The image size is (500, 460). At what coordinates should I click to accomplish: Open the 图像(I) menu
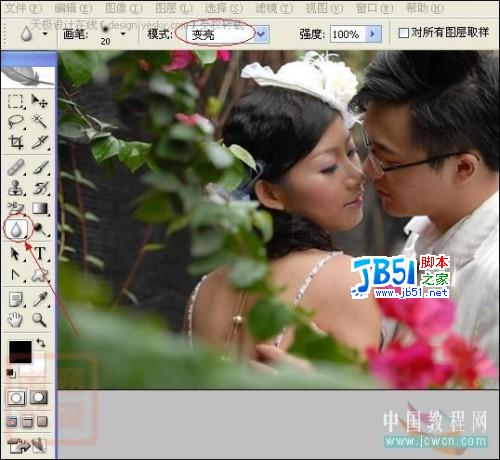point(124,8)
